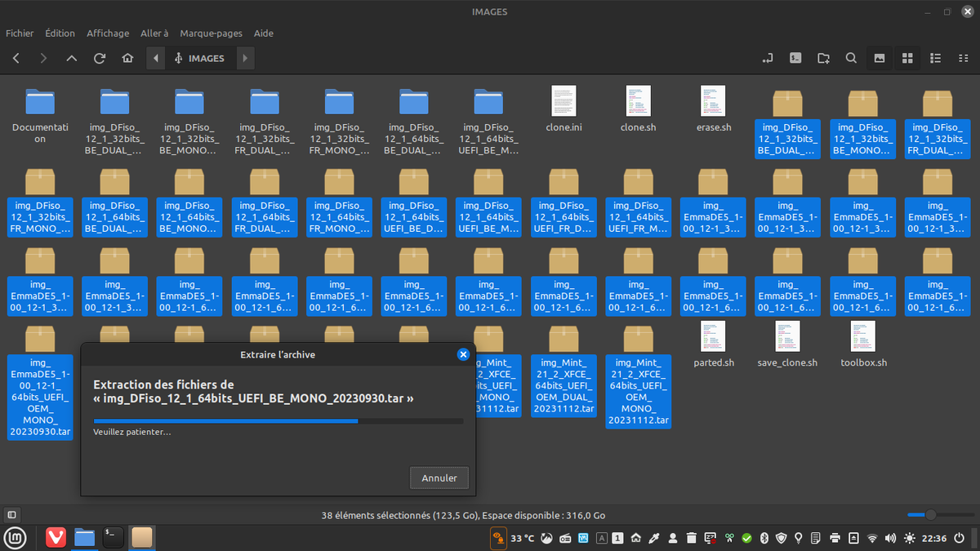Select the parted.sh script file
The image size is (980, 551).
pyautogui.click(x=713, y=344)
